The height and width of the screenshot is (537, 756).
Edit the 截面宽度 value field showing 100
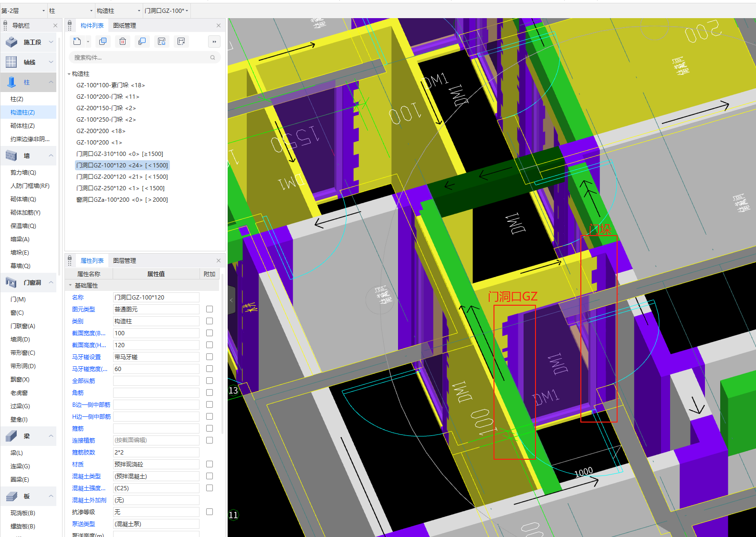click(156, 333)
